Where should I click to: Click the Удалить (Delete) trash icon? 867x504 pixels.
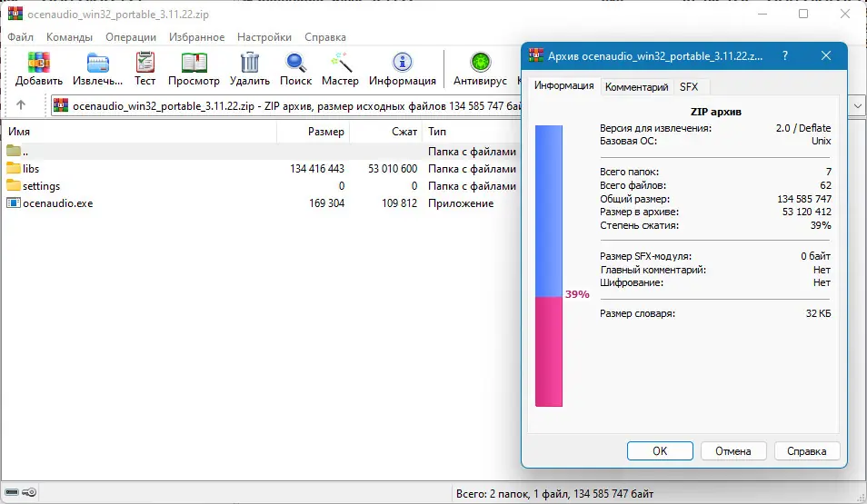(x=249, y=63)
